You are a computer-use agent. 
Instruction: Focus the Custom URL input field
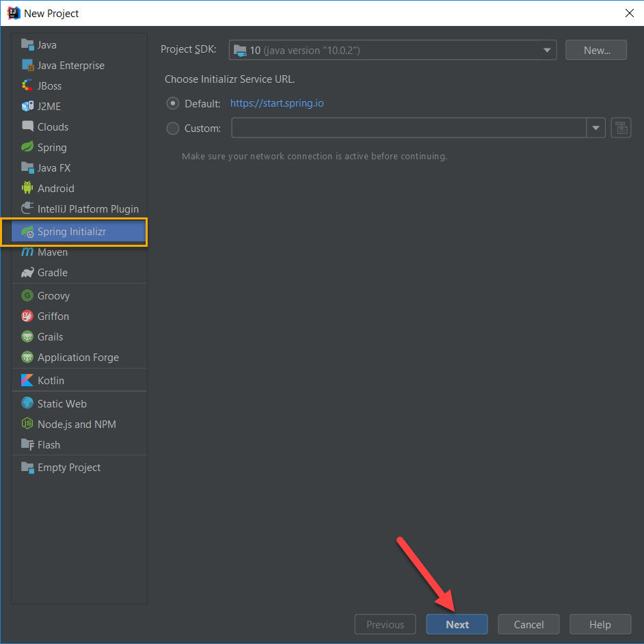(409, 128)
